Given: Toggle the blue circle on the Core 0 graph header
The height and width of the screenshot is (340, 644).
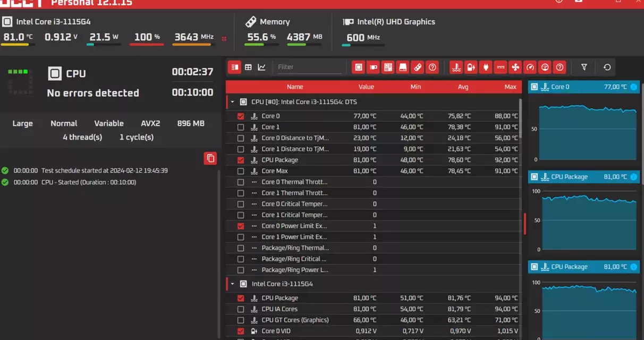Looking at the screenshot, I should coord(633,87).
